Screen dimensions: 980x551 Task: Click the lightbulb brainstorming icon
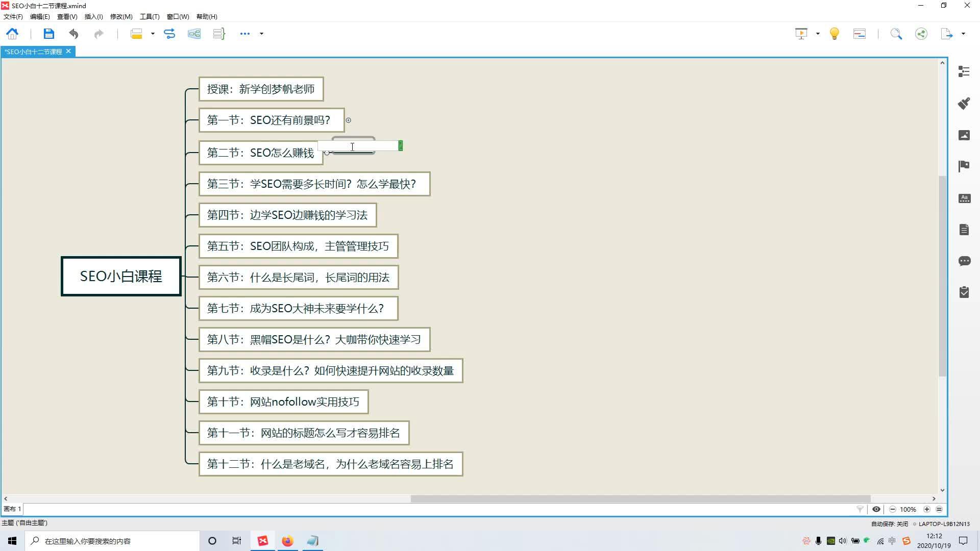point(834,34)
